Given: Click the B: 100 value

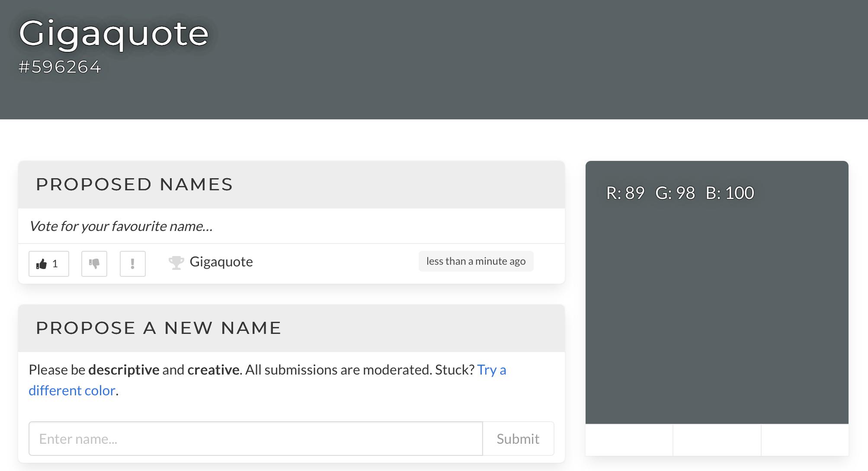Looking at the screenshot, I should tap(730, 193).
